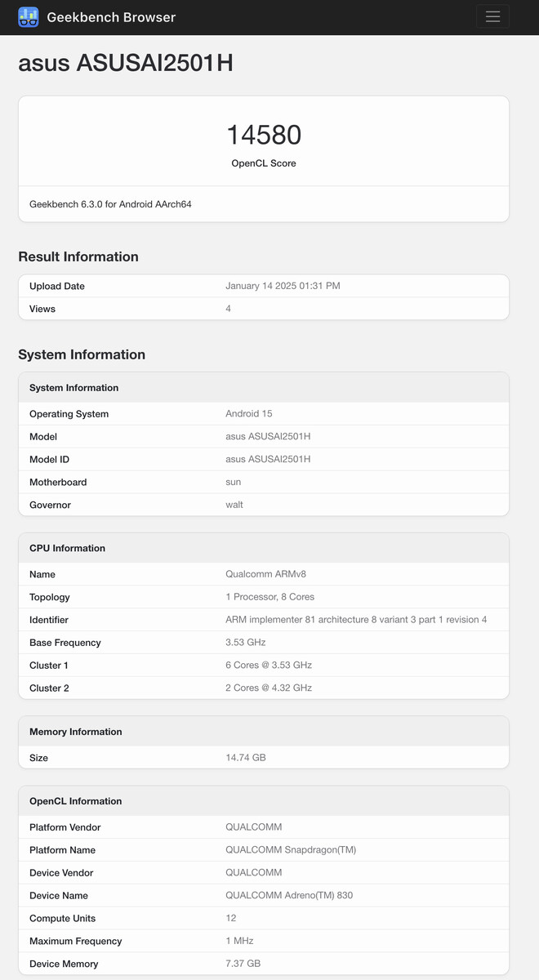Click the CPU Information table header

coord(264,548)
